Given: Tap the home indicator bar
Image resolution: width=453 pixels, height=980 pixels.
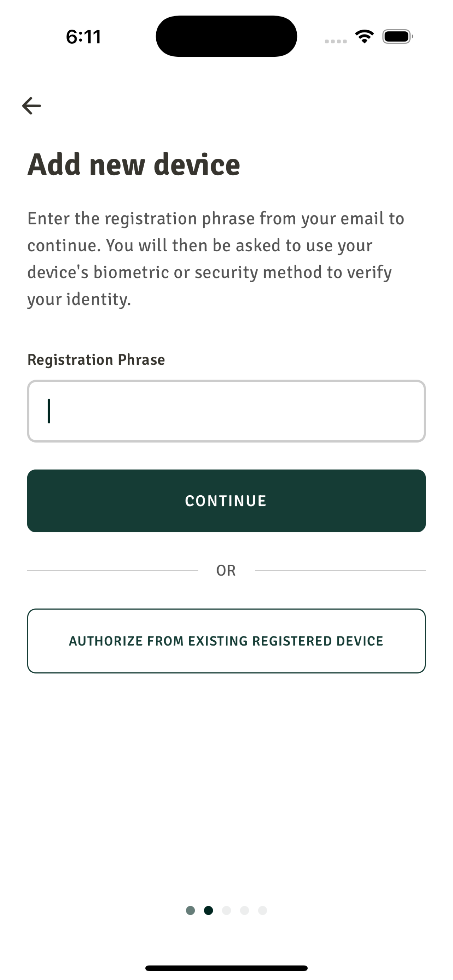Looking at the screenshot, I should [x=226, y=968].
